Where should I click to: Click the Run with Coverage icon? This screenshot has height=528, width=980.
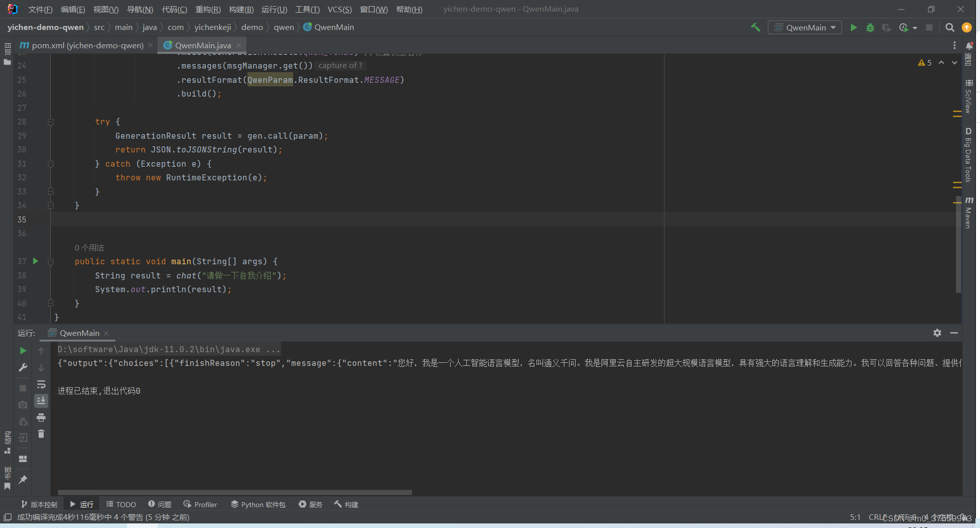coord(887,27)
